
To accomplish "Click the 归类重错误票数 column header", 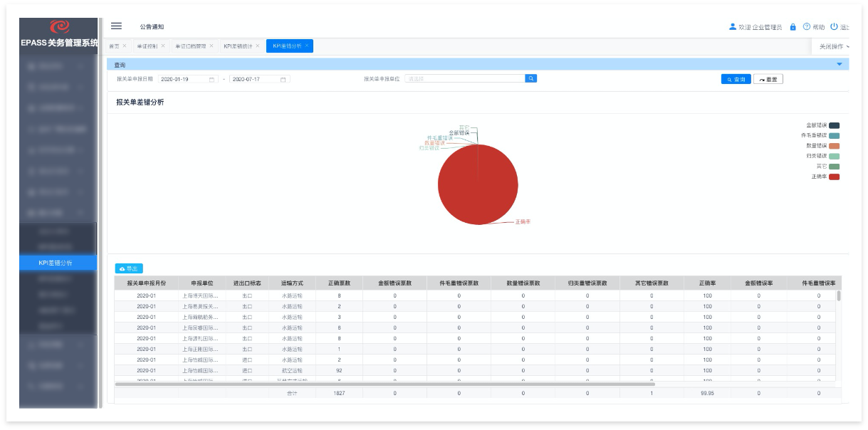I will click(587, 283).
